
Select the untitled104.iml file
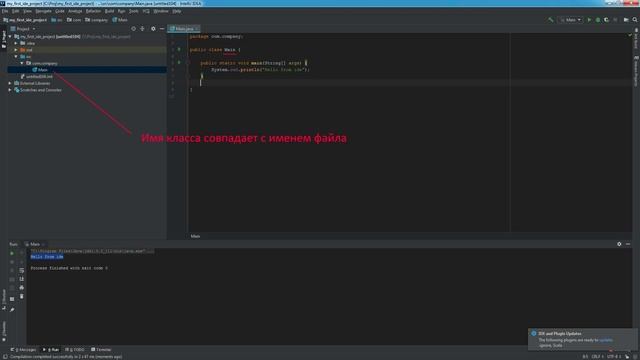[x=37, y=76]
